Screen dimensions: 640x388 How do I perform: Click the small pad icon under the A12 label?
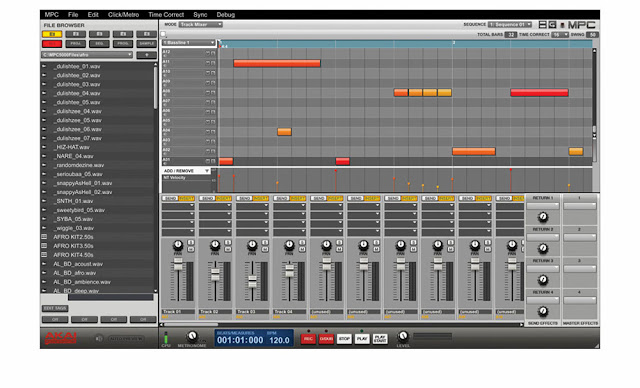[164, 57]
